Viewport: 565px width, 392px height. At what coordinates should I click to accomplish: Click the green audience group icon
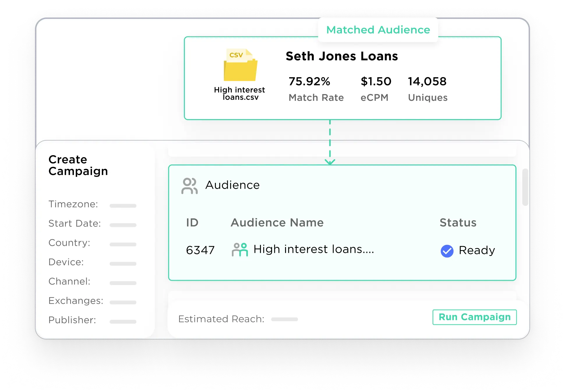coord(240,250)
